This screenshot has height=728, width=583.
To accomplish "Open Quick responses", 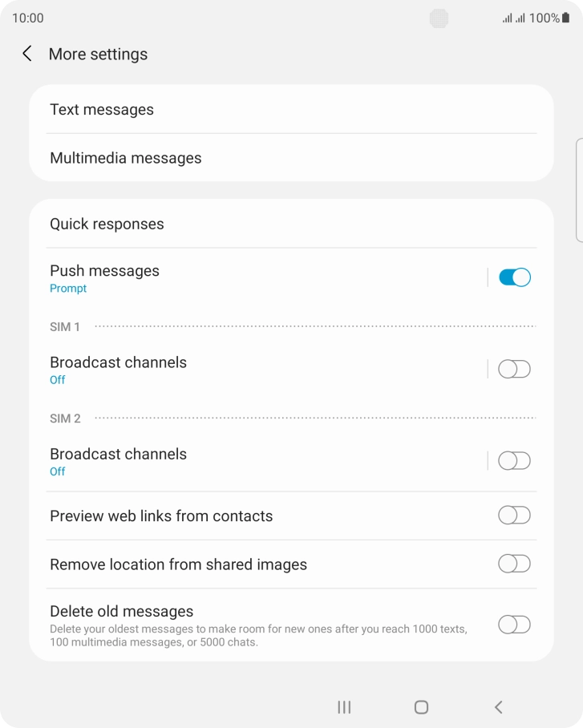I will [106, 224].
